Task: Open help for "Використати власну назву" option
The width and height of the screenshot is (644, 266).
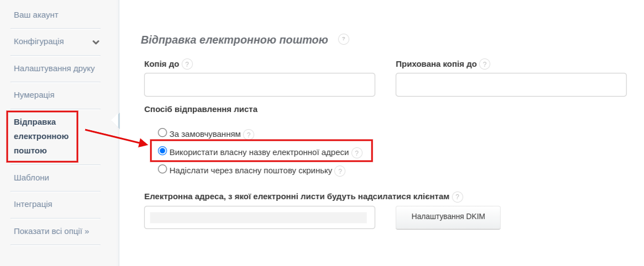Action: (357, 152)
